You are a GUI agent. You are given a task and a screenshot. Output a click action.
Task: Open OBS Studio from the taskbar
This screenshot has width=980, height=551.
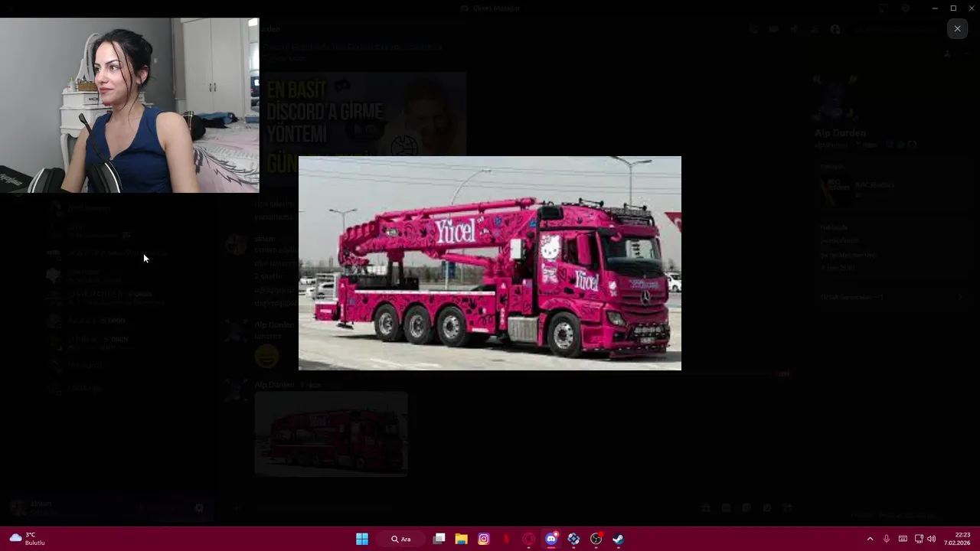point(596,539)
